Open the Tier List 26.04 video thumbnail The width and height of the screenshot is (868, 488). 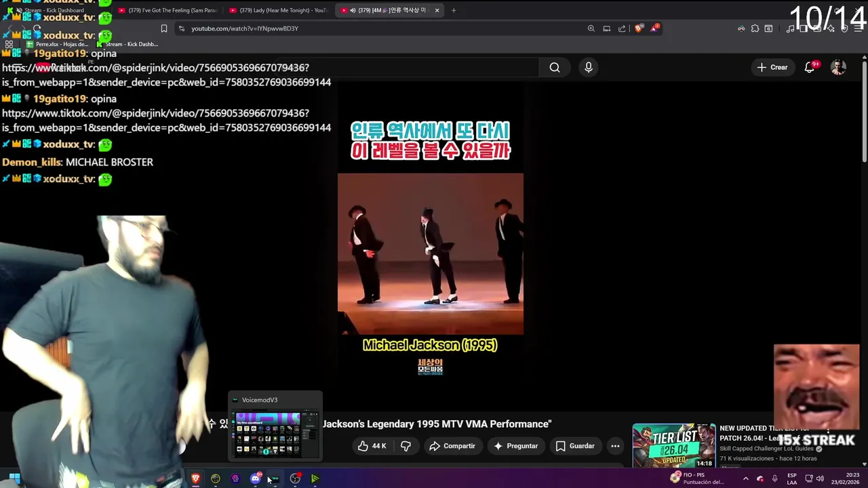point(674,446)
